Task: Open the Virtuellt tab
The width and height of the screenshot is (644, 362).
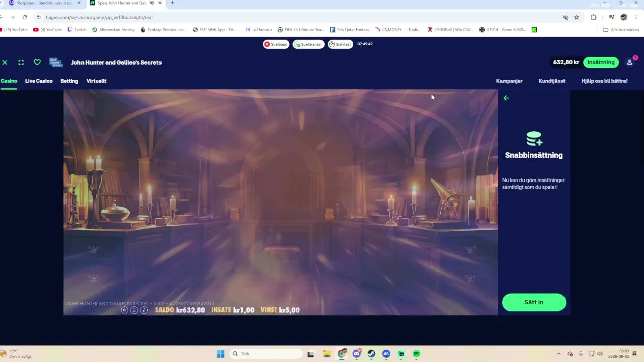Action: coord(96,81)
